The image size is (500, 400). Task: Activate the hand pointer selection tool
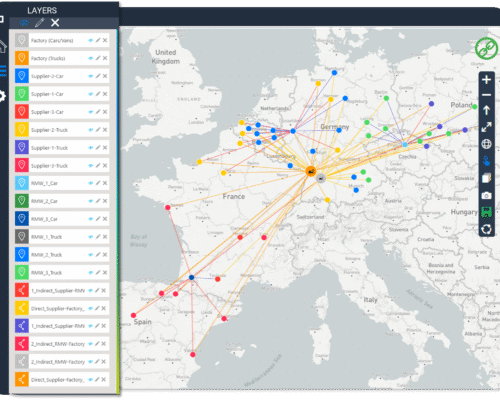click(x=486, y=161)
